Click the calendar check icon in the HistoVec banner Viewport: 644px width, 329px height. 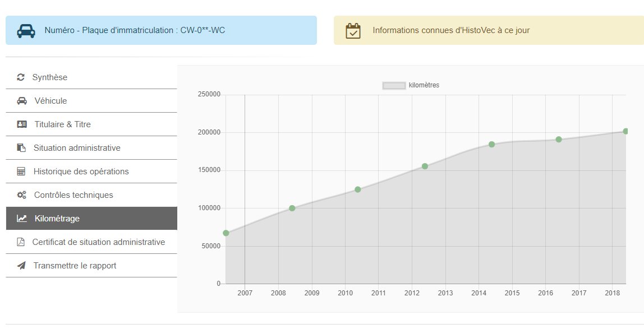pos(353,31)
